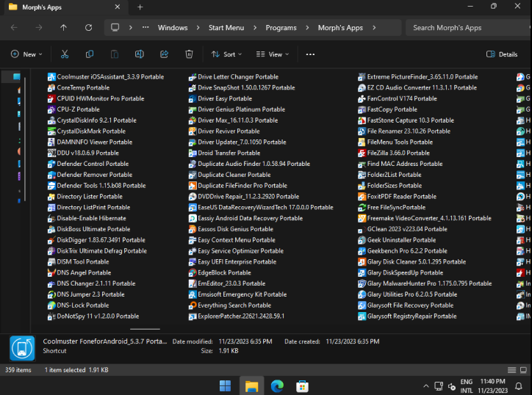Select Driver Easy Portable item

pos(220,98)
